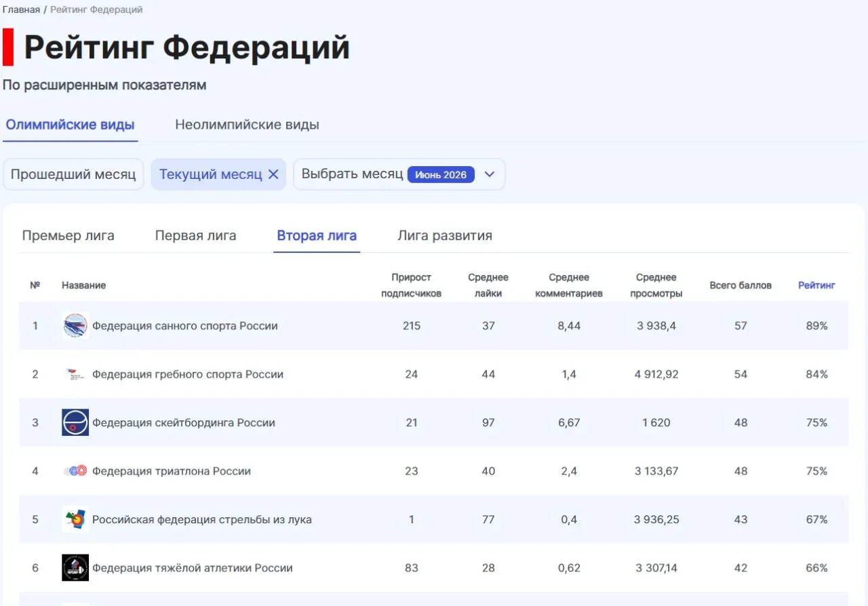Image resolution: width=868 pixels, height=606 pixels.
Task: Click average likes value 97
Action: [x=488, y=423]
